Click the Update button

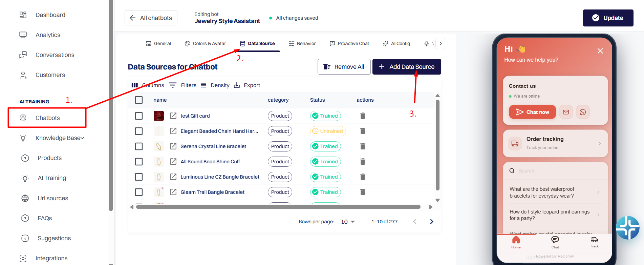(x=608, y=18)
